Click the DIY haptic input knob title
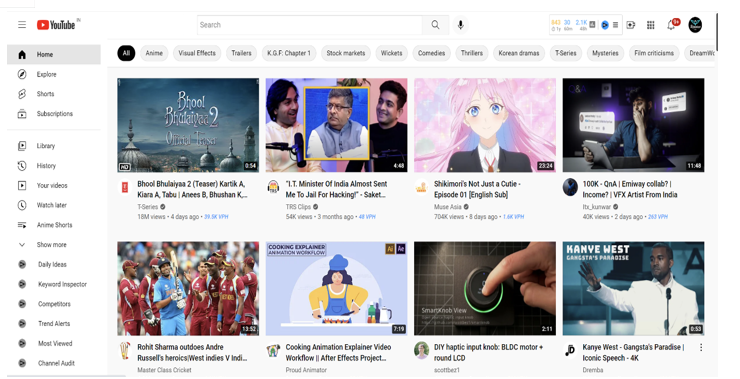The height and width of the screenshot is (379, 740). pos(488,352)
